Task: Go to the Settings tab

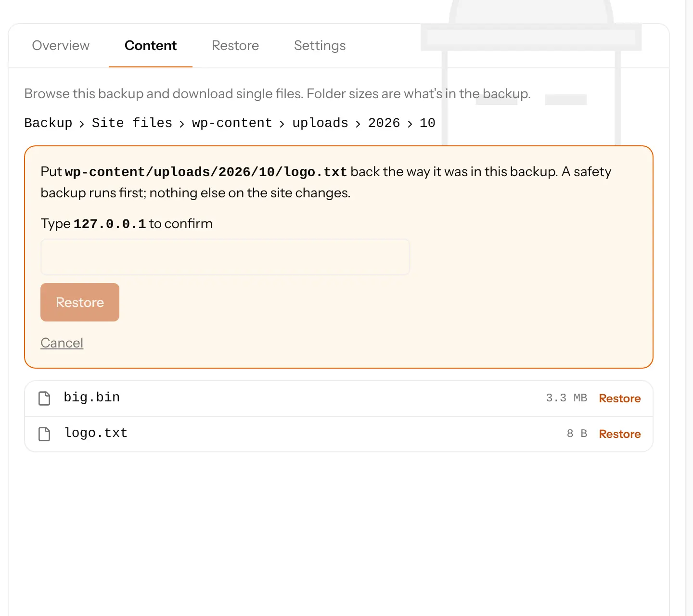Action: pyautogui.click(x=320, y=46)
